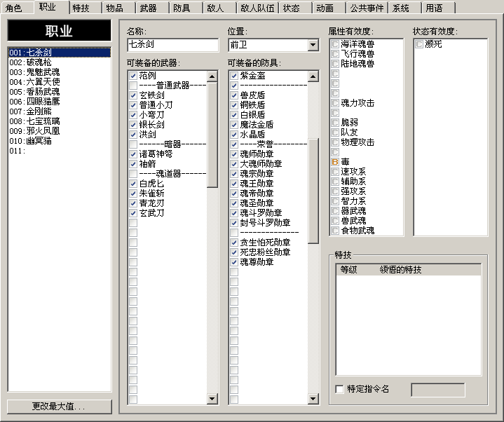Open the 特技 tab
Screen dimensions: 504x422
click(86, 8)
